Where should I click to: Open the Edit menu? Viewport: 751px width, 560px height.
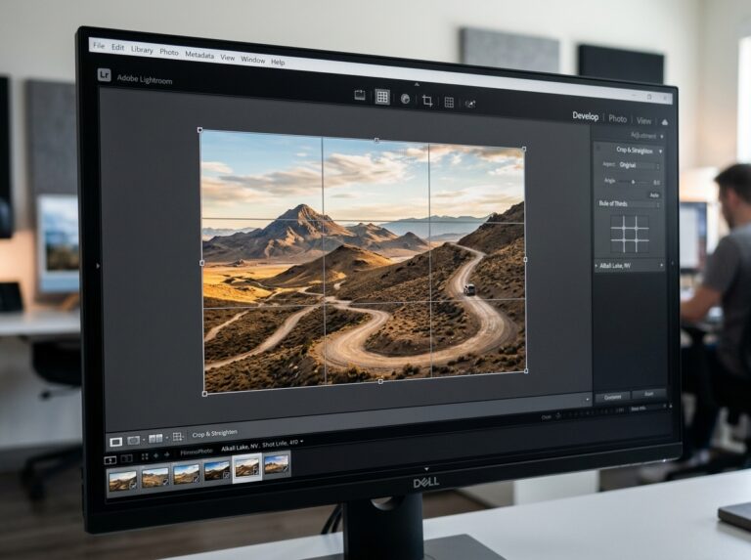pos(117,47)
